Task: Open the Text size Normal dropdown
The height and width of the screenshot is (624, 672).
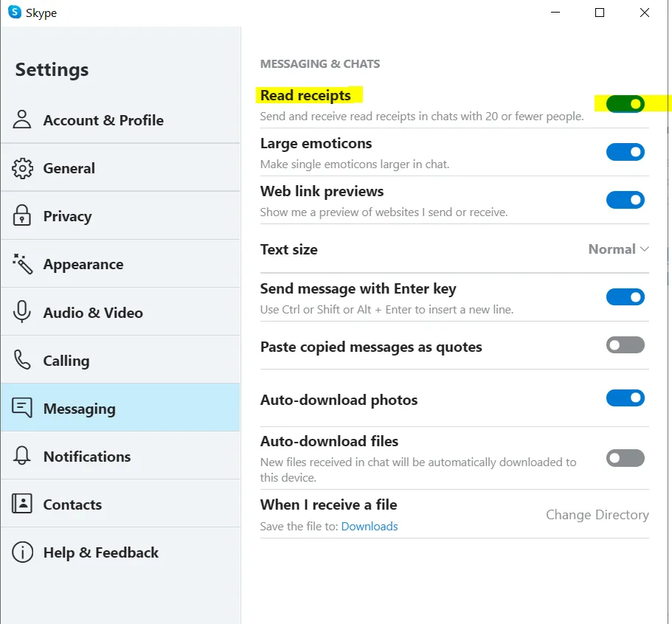Action: point(618,249)
